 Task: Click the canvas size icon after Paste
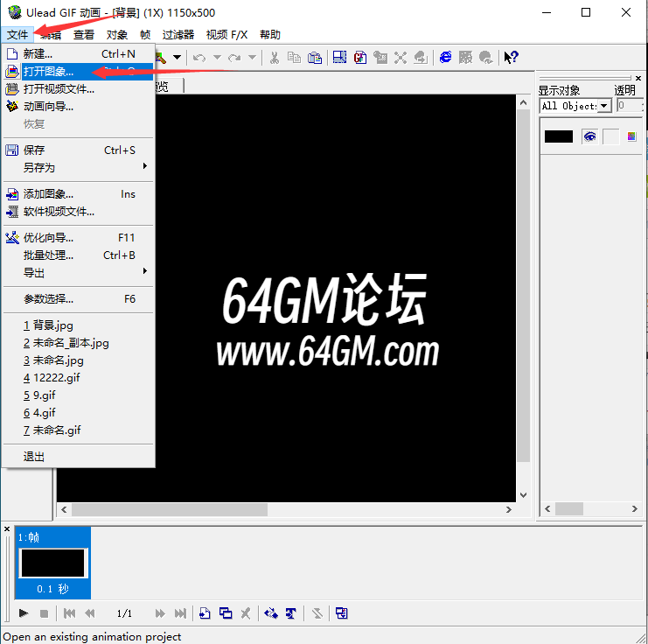point(339,58)
